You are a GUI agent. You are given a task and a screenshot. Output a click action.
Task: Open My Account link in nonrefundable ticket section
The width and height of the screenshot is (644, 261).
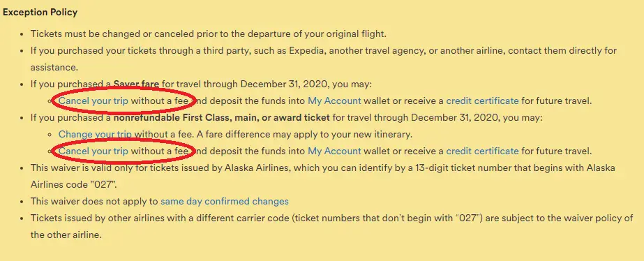point(334,151)
